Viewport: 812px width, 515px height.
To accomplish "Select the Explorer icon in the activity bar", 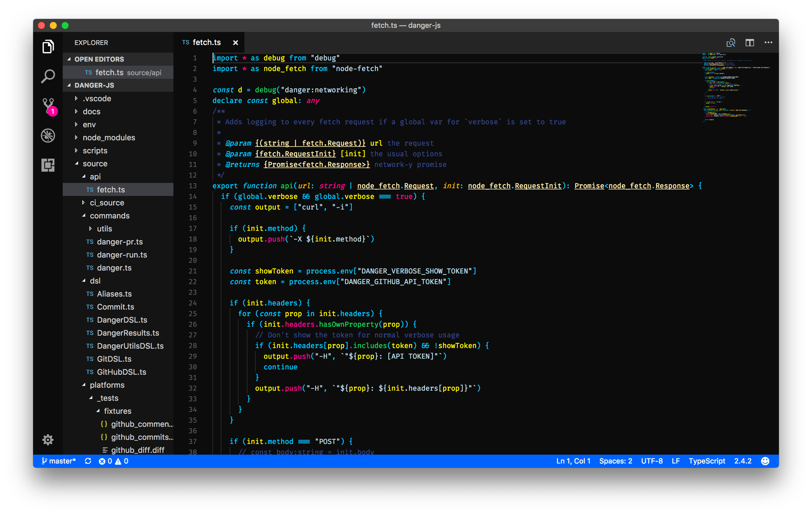I will pyautogui.click(x=48, y=46).
